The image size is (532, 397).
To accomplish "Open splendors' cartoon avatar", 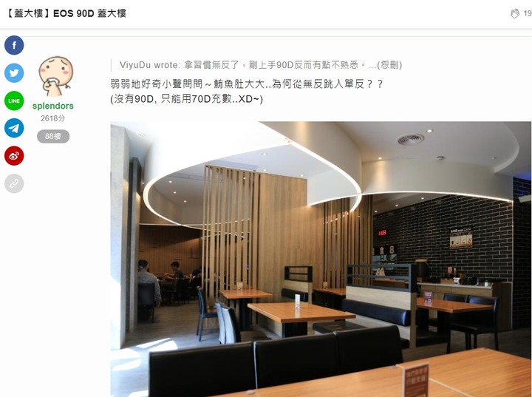I will click(56, 76).
